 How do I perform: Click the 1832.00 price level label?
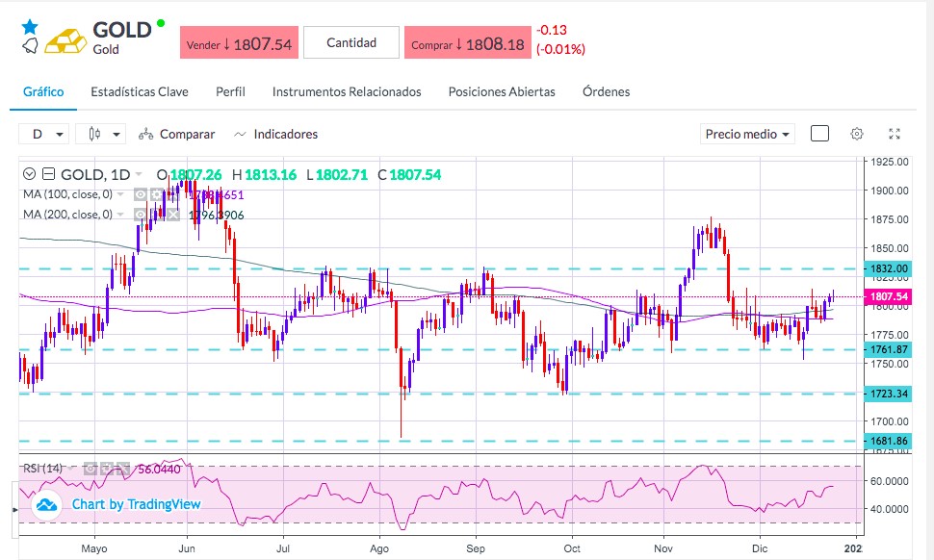[888, 268]
